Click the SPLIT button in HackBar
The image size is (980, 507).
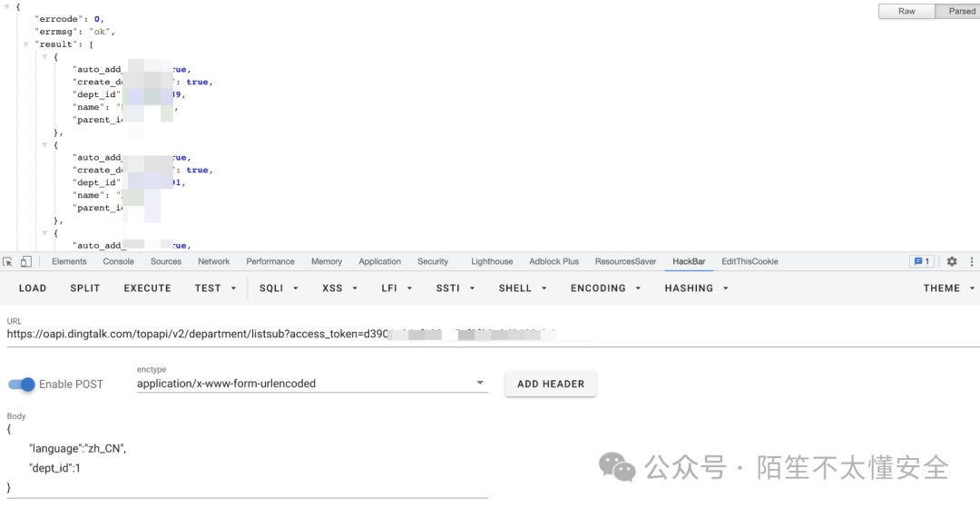coord(85,288)
